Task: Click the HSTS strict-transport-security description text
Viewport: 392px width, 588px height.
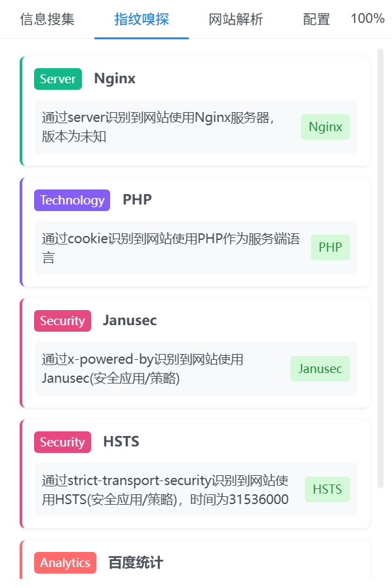Action: [165, 490]
